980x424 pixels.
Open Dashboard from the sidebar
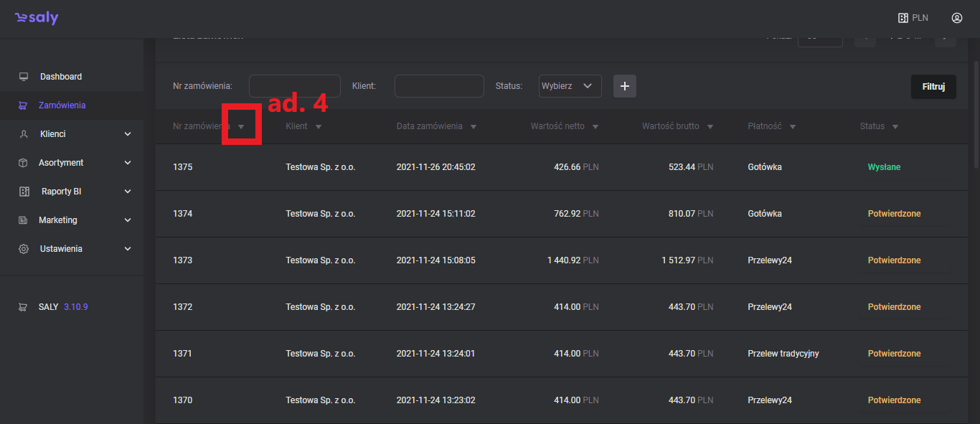point(60,77)
